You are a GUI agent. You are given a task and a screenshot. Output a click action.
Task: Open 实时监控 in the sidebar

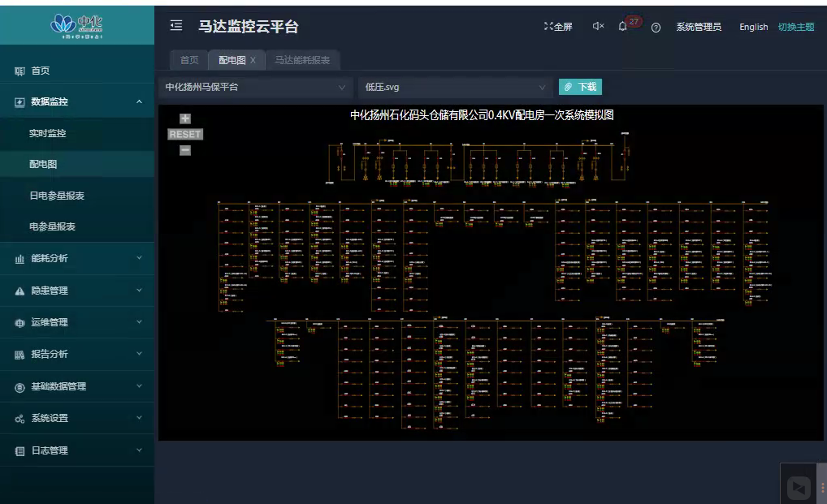tap(48, 133)
